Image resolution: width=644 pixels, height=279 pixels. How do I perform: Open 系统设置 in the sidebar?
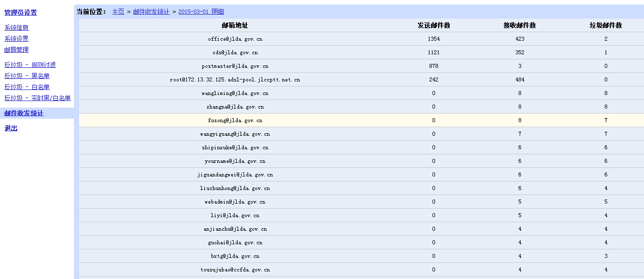(17, 39)
